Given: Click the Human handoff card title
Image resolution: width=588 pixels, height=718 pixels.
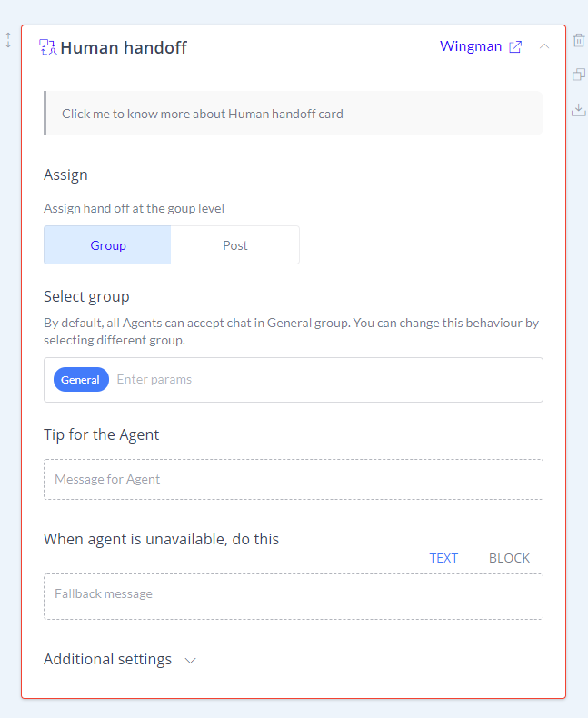Looking at the screenshot, I should (x=124, y=47).
